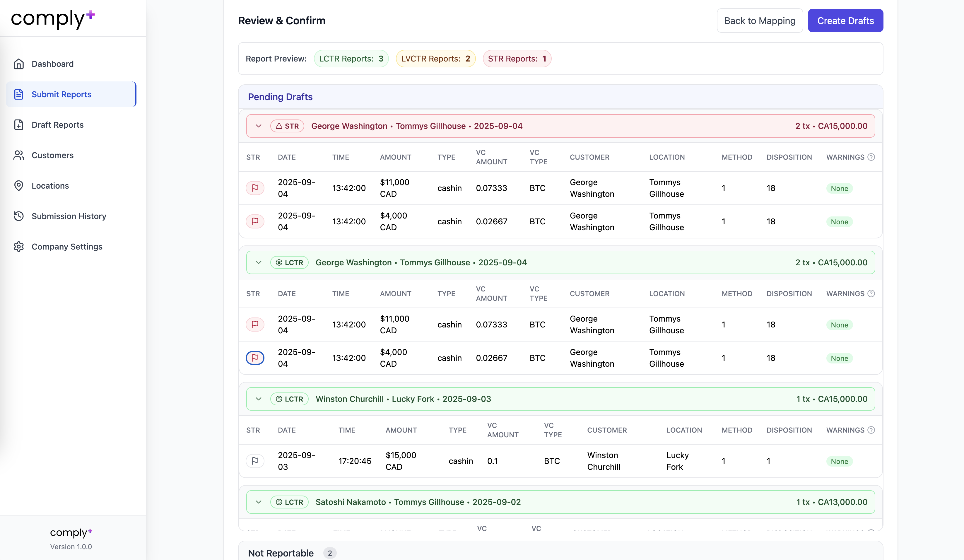Select the Draft Reports sidebar icon
The height and width of the screenshot is (560, 964).
pos(19,125)
